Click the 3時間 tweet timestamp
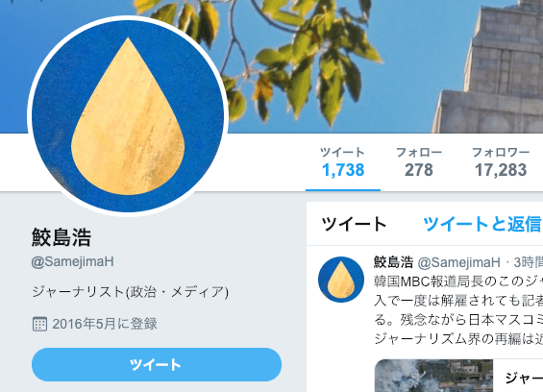 tap(529, 262)
